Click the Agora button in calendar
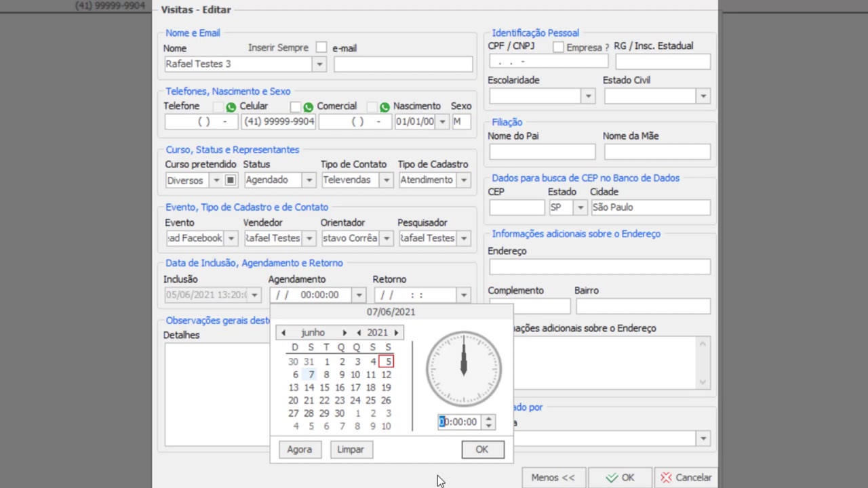The image size is (868, 488). pos(299,449)
